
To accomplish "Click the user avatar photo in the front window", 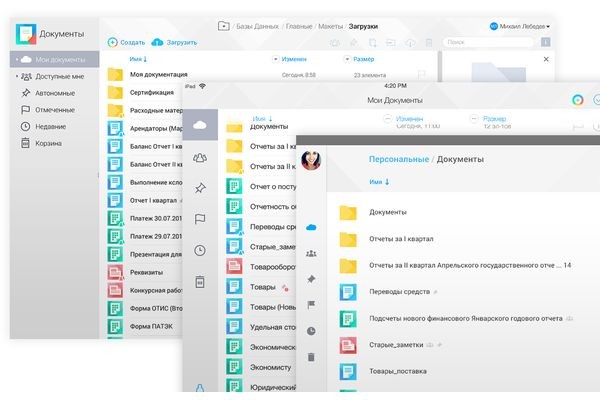I will pyautogui.click(x=311, y=160).
